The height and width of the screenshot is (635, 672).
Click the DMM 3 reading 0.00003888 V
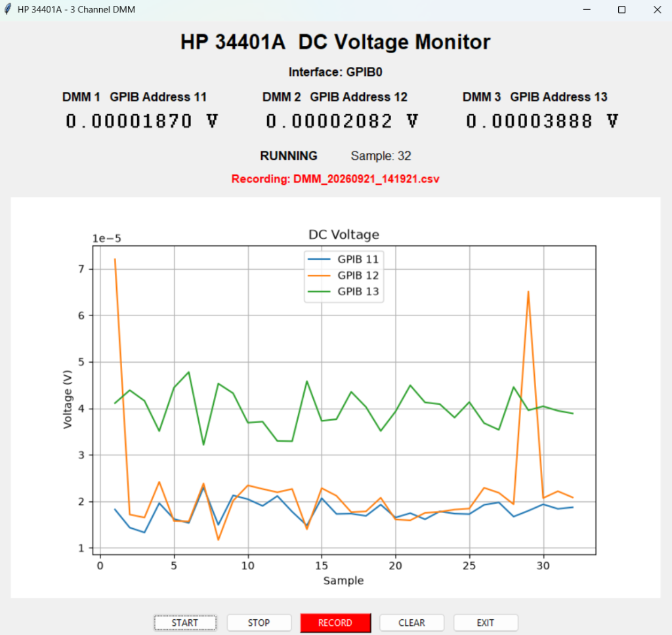coord(542,121)
